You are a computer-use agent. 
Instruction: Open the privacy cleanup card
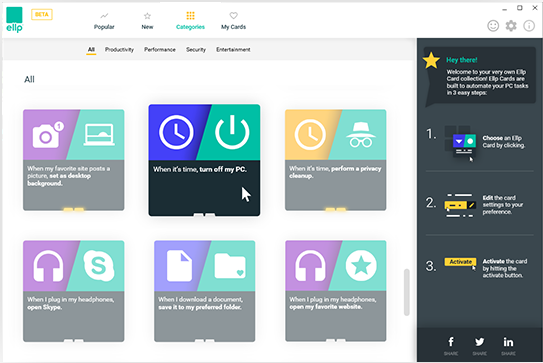[x=336, y=160]
